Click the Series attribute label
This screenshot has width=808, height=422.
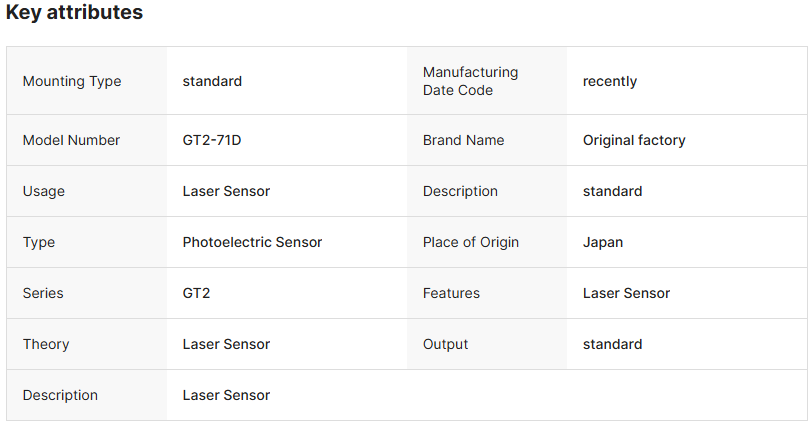[x=43, y=293]
